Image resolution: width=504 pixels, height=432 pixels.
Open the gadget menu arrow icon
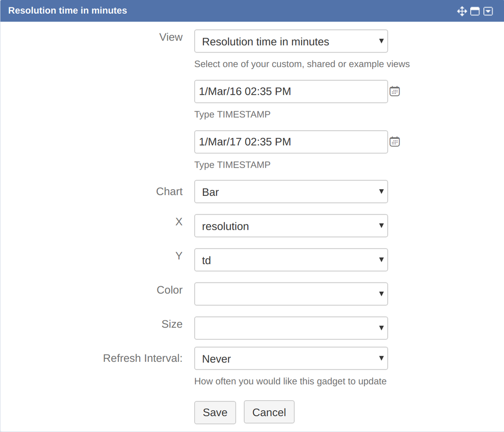click(x=488, y=11)
